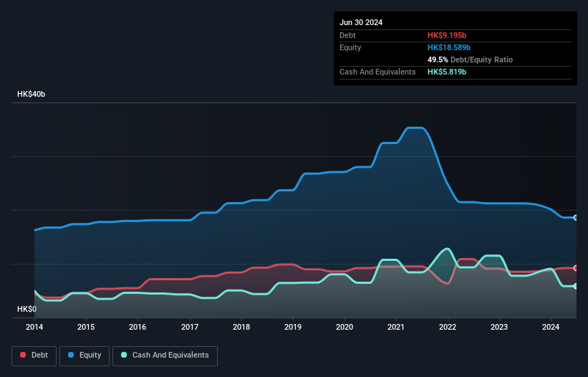Click the 2014 x-axis label
588x377 pixels.
34,327
